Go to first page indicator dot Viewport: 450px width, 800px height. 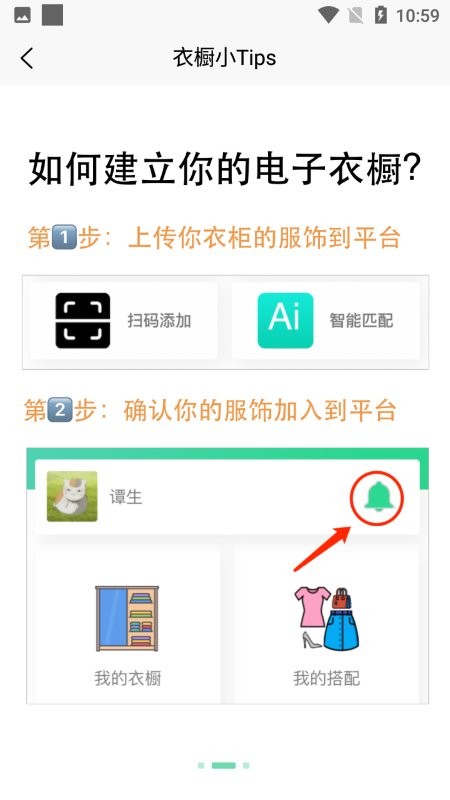[201, 765]
